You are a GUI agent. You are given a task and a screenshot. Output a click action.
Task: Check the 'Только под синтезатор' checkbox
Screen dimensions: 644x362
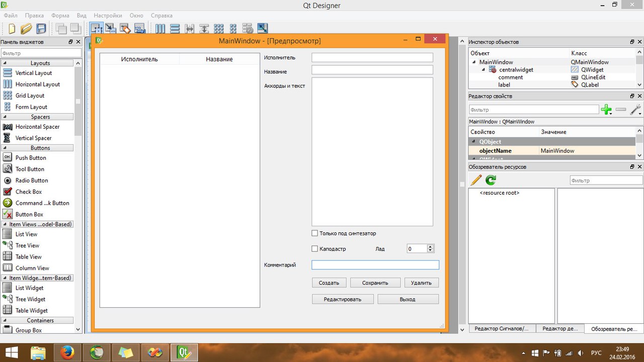315,233
